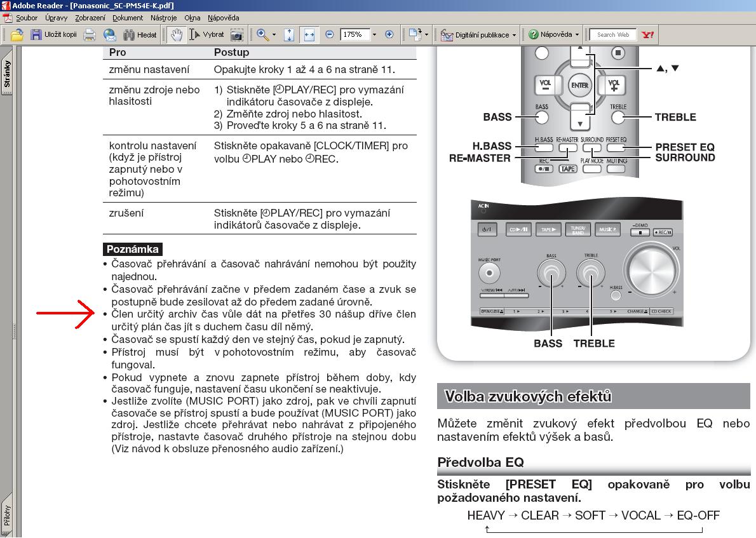Activate the Hand tool
Image resolution: width=756 pixels, height=538 pixels.
tap(177, 35)
